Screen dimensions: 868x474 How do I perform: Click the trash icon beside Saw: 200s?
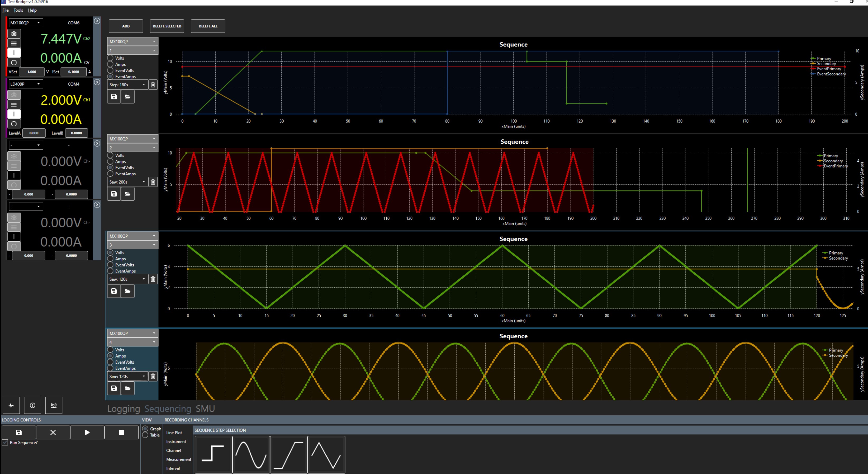pyautogui.click(x=153, y=182)
